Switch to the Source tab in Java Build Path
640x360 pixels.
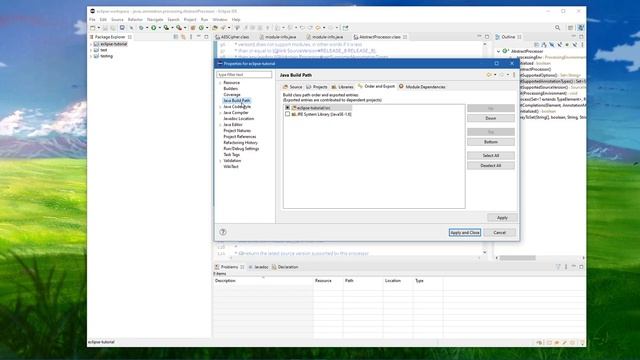tap(292, 87)
